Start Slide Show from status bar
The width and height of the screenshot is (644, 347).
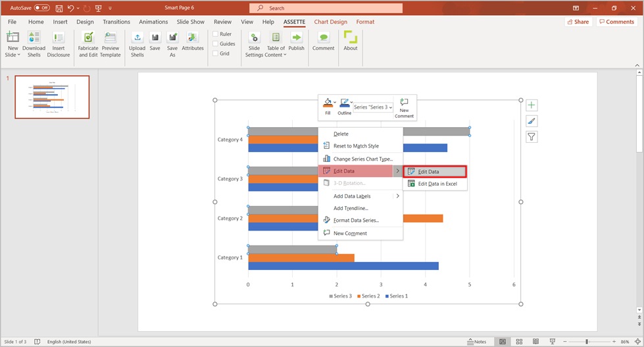pyautogui.click(x=553, y=342)
